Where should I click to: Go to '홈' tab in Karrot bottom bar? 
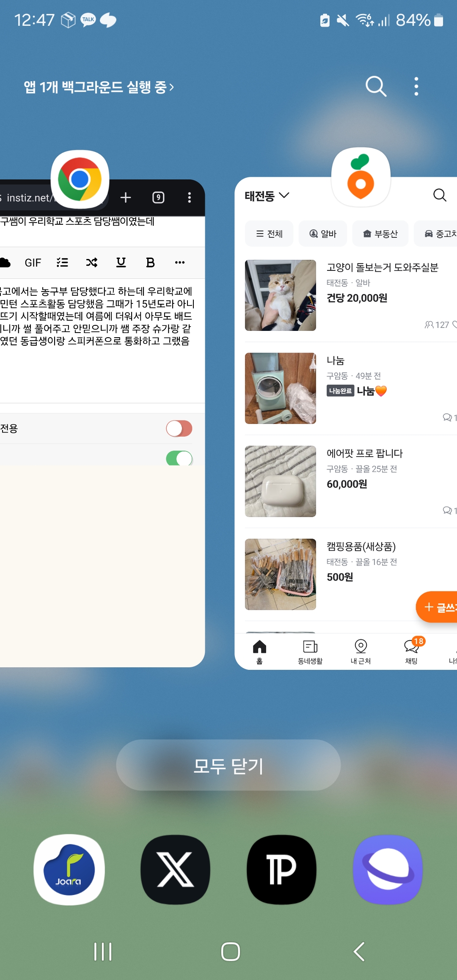pyautogui.click(x=259, y=652)
